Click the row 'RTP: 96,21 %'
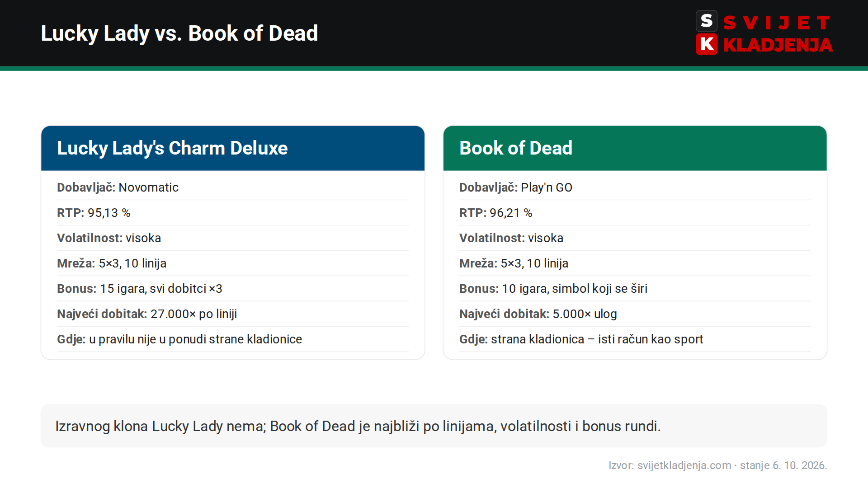Image resolution: width=868 pixels, height=488 pixels. click(635, 213)
